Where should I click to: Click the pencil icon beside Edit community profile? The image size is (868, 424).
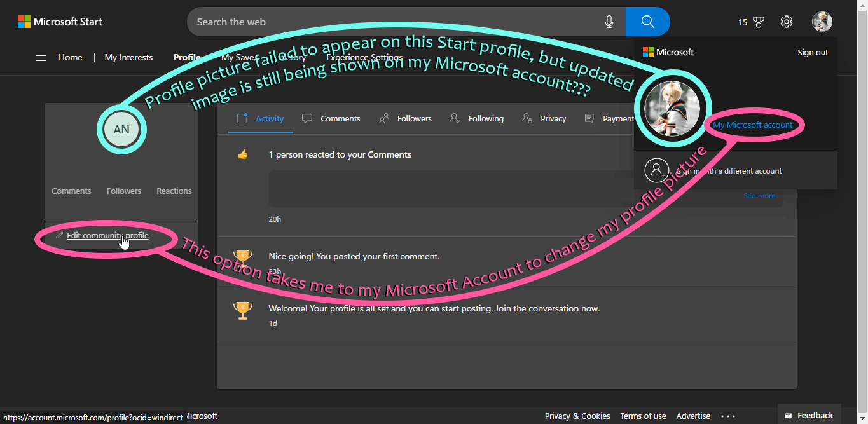click(58, 235)
